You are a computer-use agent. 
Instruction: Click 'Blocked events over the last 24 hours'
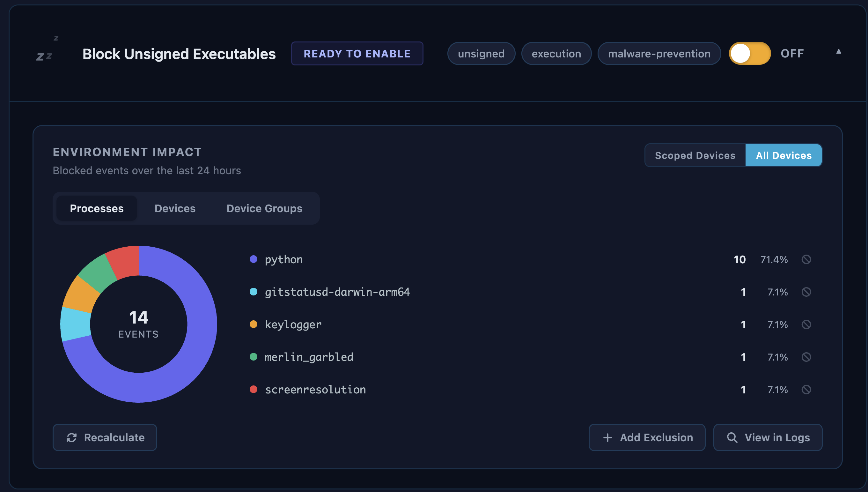click(x=147, y=170)
